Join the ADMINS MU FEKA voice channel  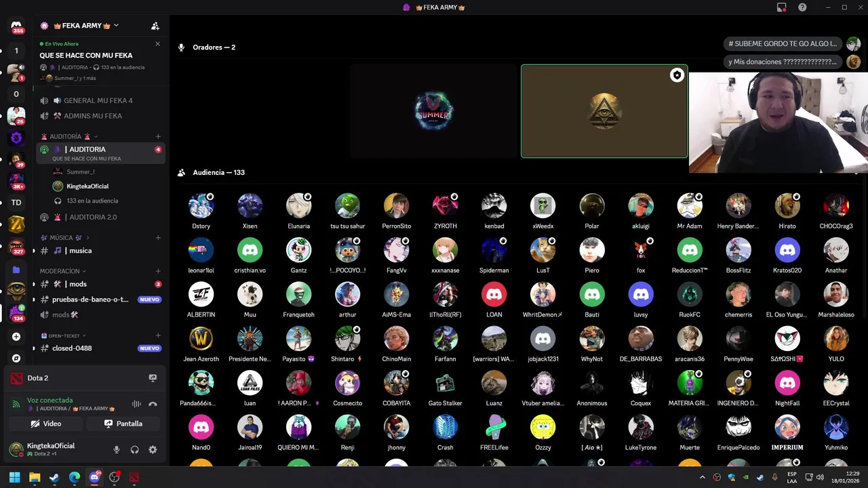pos(102,116)
